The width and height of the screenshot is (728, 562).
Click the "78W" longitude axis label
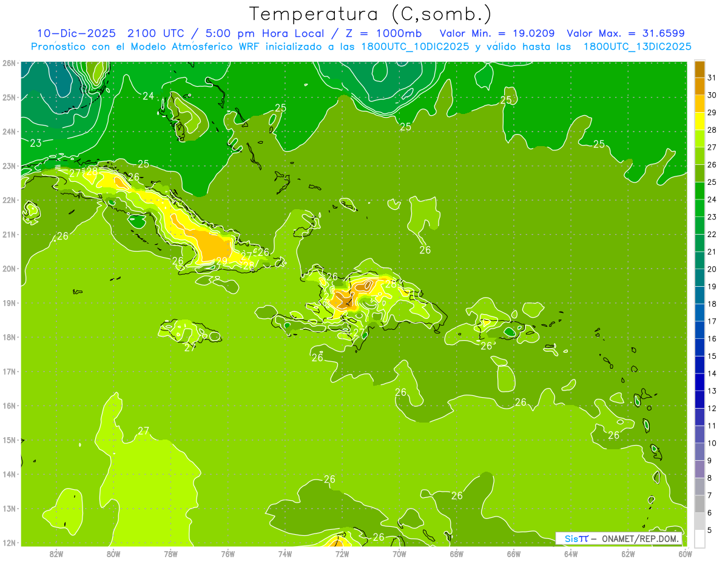tap(170, 554)
